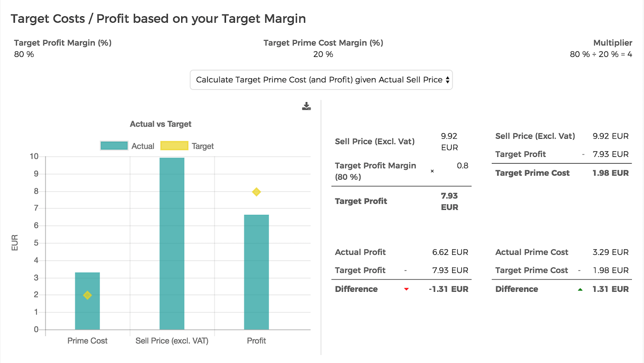Viewport: 644px width, 363px height.
Task: Click the yellow Target diamond on Prime Cost bar
Action: pos(87,295)
